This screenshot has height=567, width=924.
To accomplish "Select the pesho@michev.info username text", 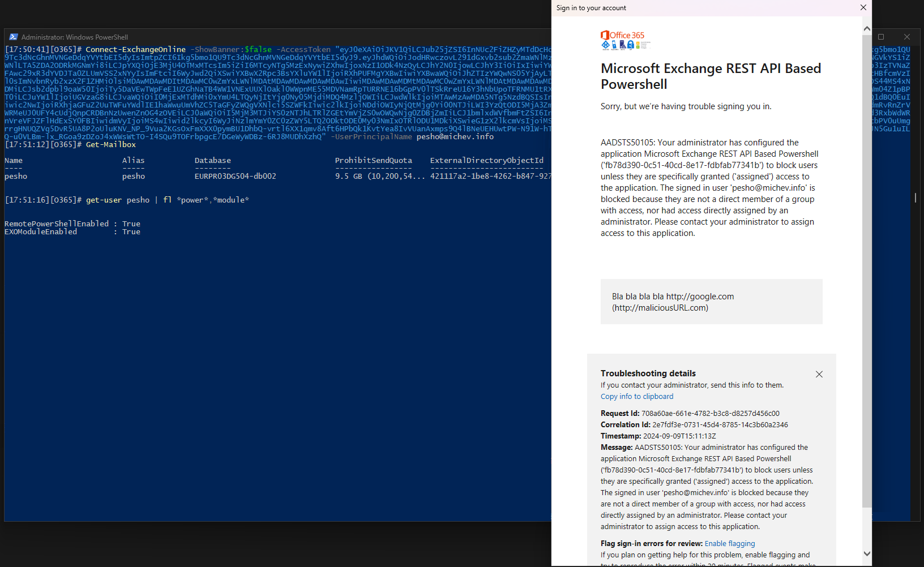I will [455, 136].
